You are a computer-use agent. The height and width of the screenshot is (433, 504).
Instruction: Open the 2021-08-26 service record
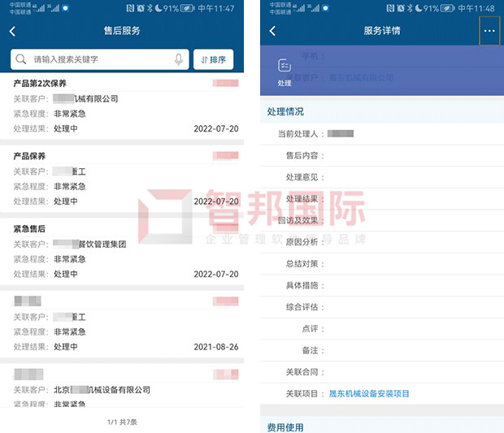tap(122, 324)
